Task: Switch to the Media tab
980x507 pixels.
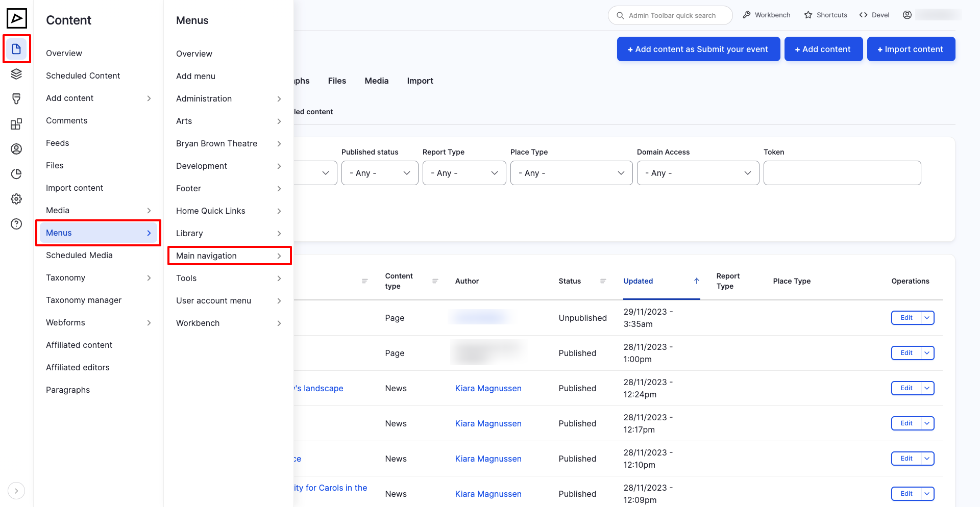Action: [x=376, y=81]
